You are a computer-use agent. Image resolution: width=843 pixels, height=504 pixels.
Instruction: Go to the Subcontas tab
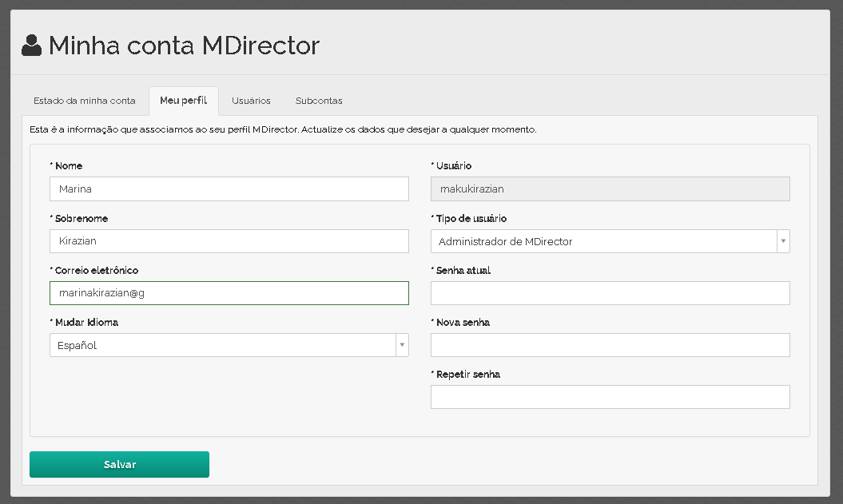click(x=319, y=101)
